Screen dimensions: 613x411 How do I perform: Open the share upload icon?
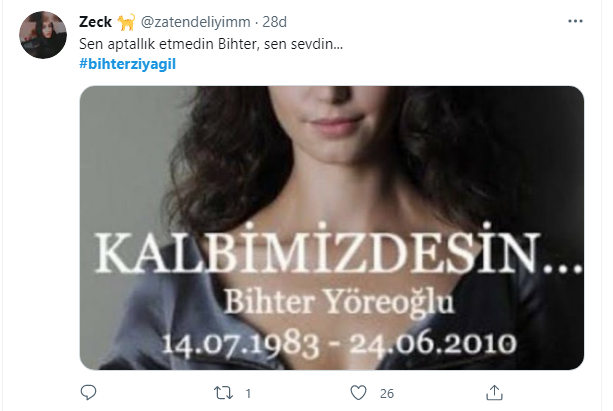click(x=494, y=393)
